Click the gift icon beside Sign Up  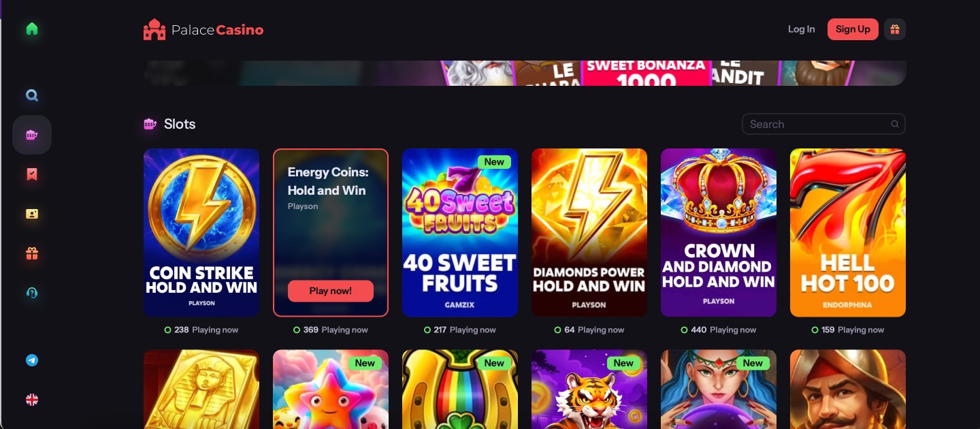(x=895, y=29)
